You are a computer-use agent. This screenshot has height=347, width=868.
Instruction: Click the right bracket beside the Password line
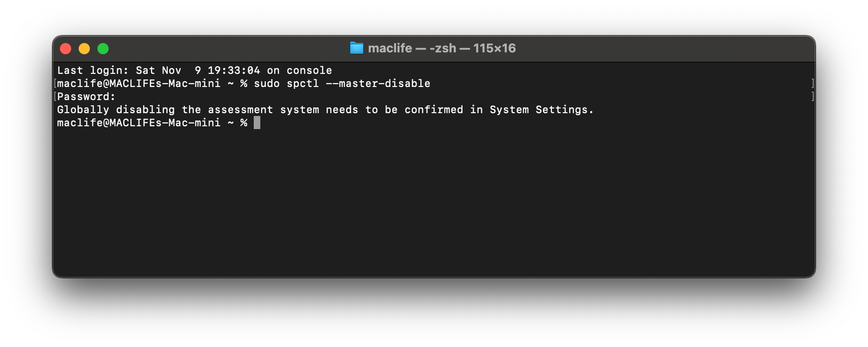coord(813,97)
